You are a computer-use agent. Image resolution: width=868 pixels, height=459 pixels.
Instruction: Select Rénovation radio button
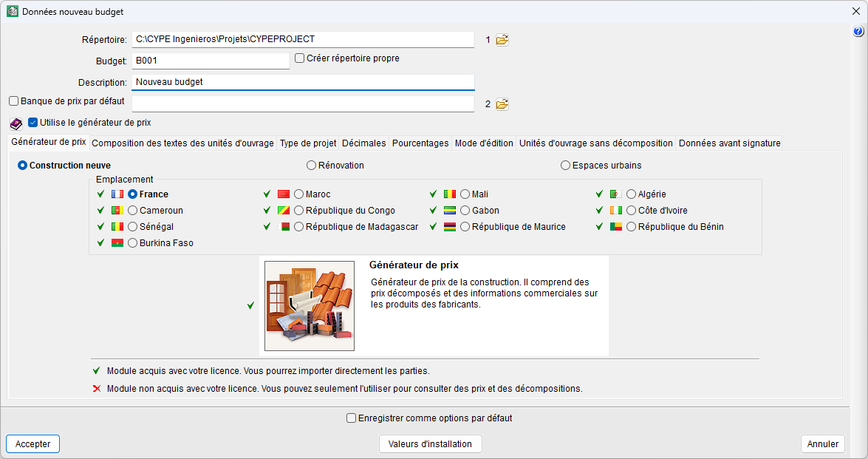click(311, 166)
